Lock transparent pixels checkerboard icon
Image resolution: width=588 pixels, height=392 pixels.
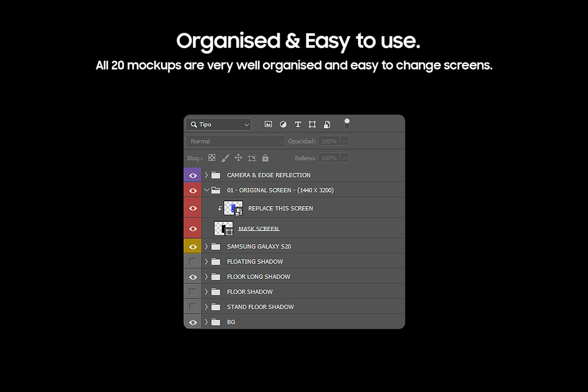tap(212, 158)
